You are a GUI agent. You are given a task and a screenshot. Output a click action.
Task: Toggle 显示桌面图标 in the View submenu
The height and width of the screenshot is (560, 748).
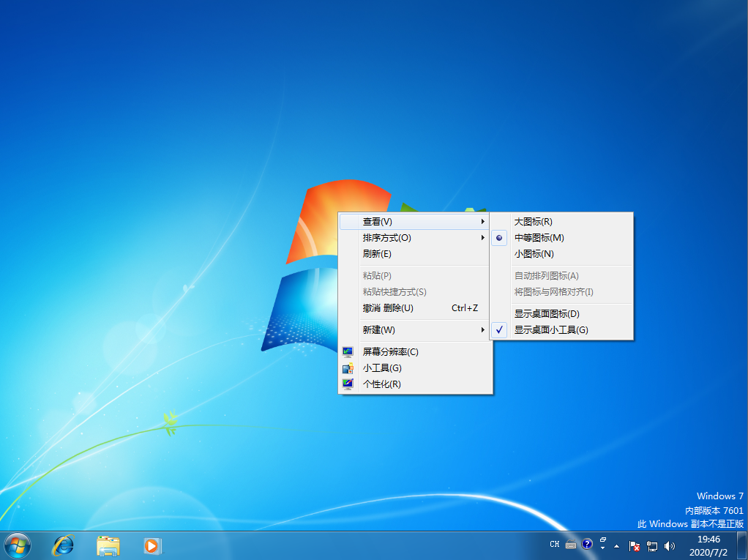click(x=545, y=313)
